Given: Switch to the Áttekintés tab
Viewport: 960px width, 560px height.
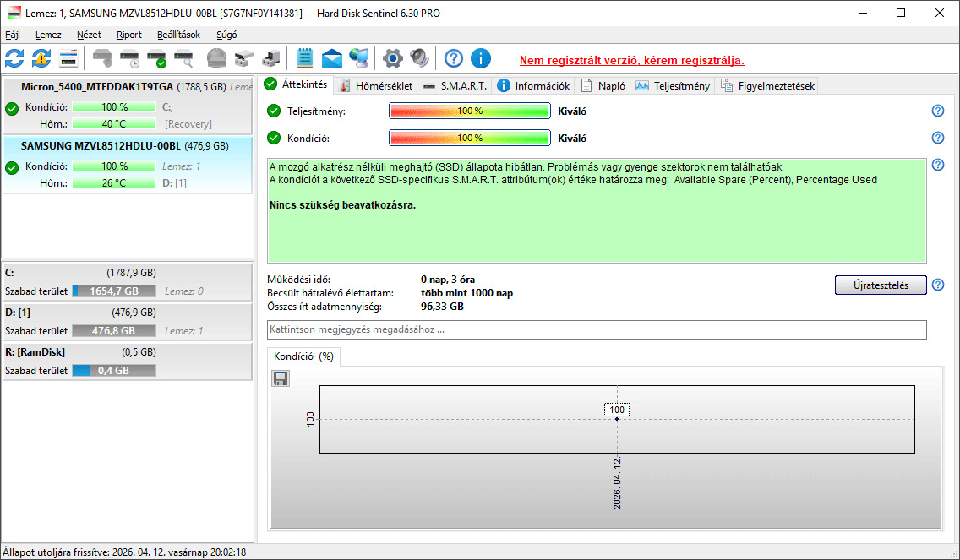Looking at the screenshot, I should click(297, 84).
